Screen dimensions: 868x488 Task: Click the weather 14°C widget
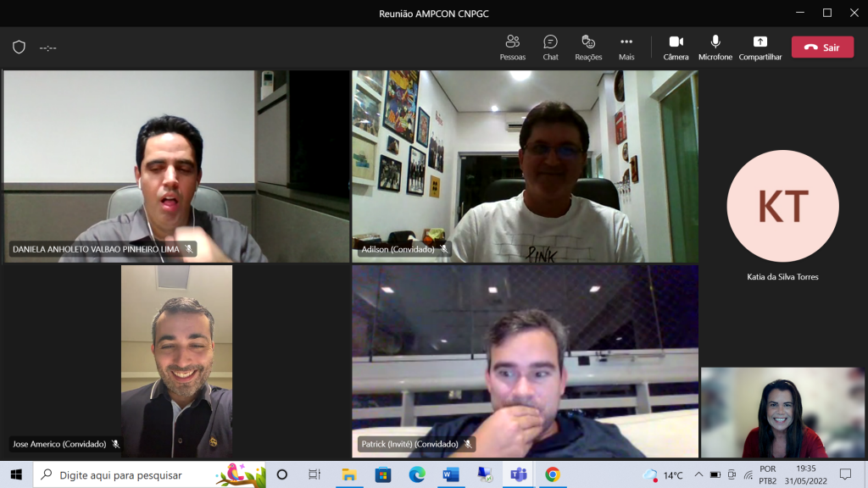click(x=663, y=474)
